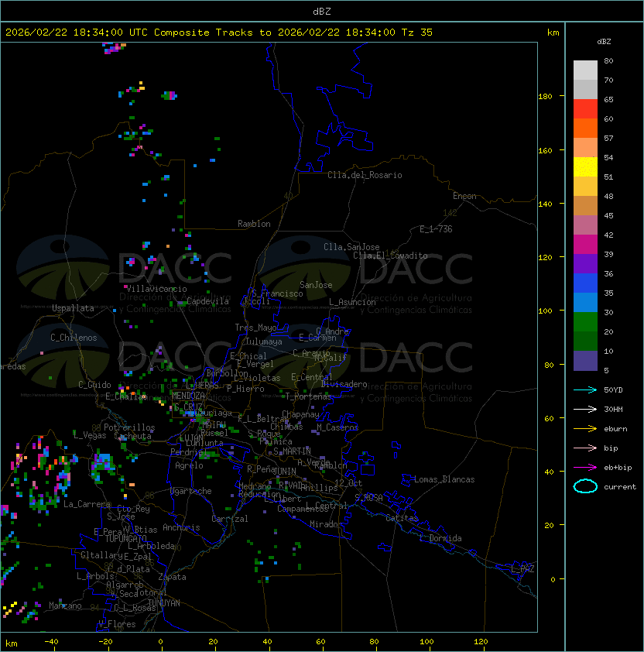Pick the light gray top dBZ swatch
Screen dimensions: 644x652
(x=585, y=70)
